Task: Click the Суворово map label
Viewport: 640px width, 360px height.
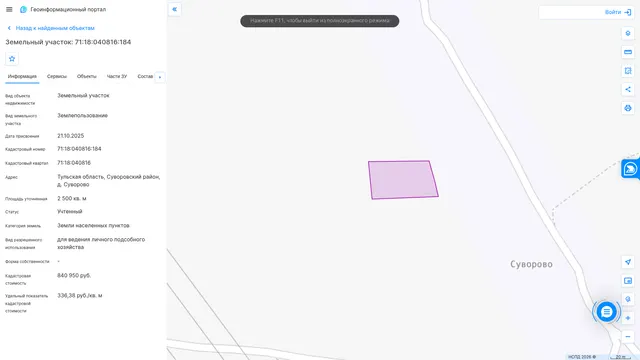Action: point(531,264)
